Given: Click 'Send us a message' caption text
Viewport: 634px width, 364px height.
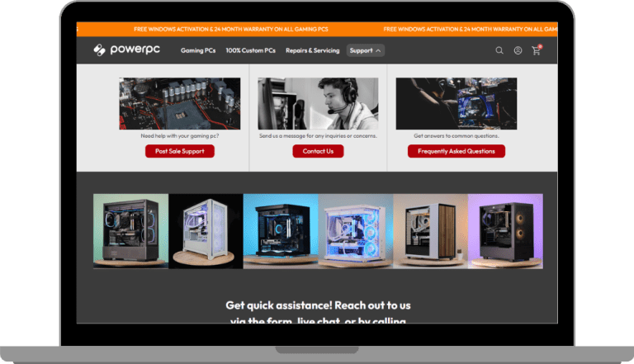Looking at the screenshot, I should pos(318,136).
